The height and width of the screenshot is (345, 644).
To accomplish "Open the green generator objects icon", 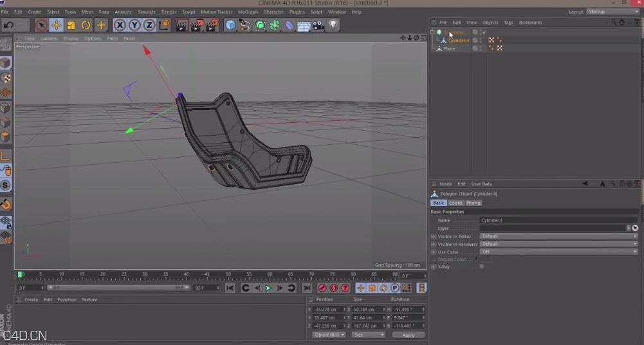I will 260,25.
